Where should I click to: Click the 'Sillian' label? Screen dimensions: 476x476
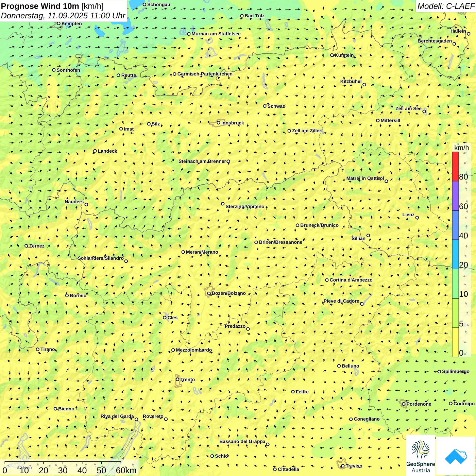pos(358,238)
